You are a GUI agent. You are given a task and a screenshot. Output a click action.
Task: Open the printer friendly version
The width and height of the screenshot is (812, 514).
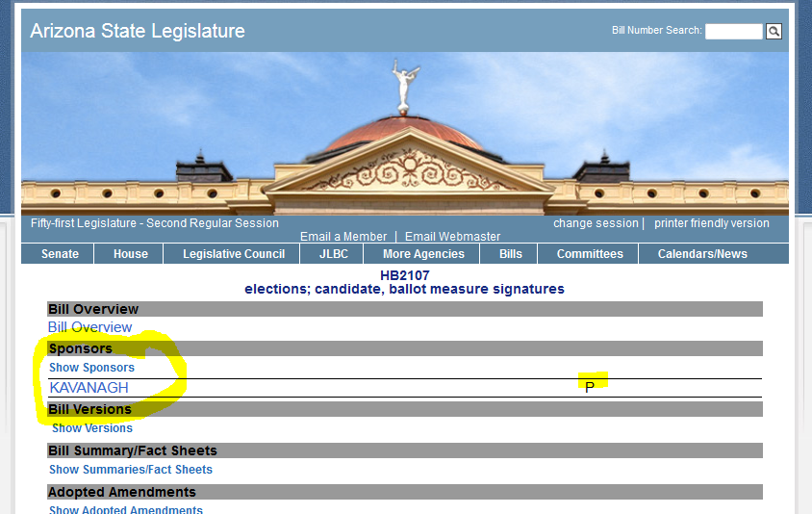[712, 223]
